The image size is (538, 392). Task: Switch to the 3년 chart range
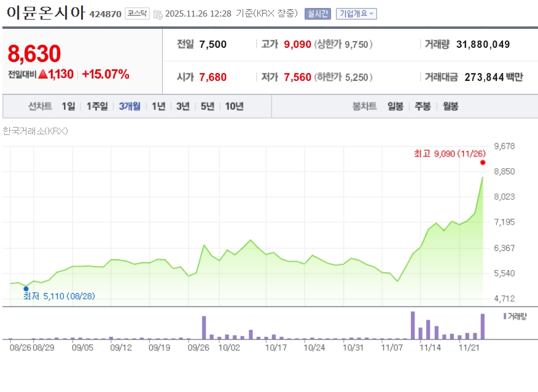tap(183, 106)
